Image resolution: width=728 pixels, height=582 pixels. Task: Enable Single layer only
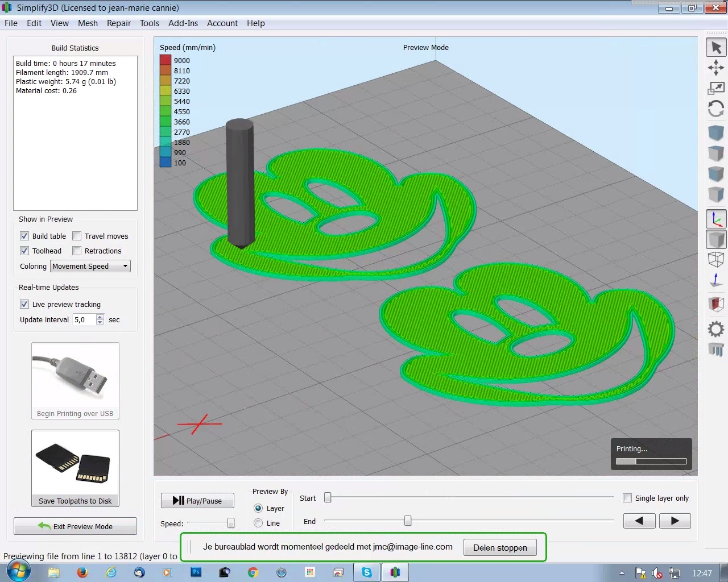627,498
